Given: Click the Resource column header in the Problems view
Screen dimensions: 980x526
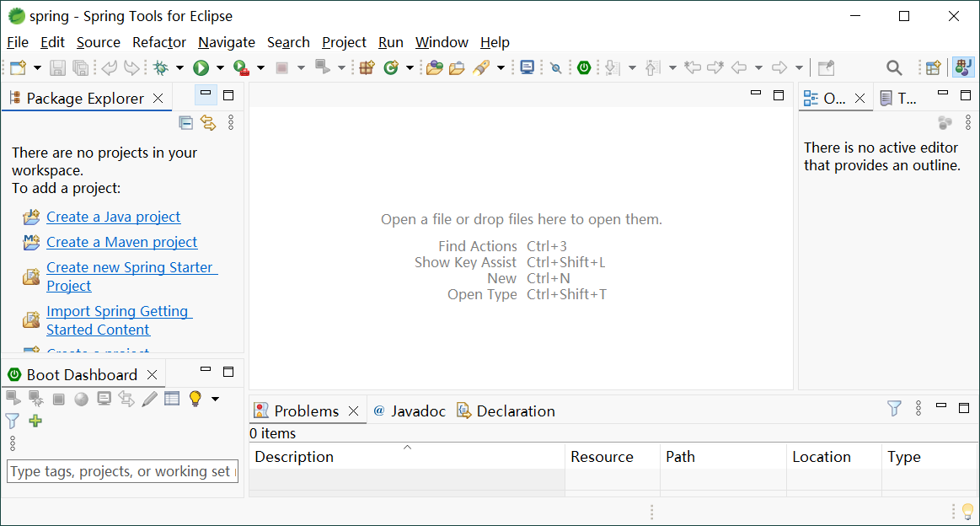Looking at the screenshot, I should coord(613,457).
